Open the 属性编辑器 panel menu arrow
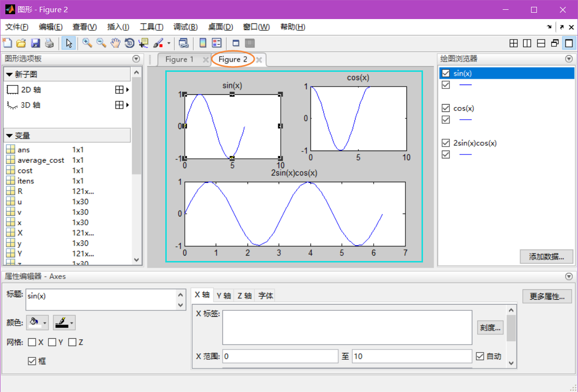 click(569, 276)
